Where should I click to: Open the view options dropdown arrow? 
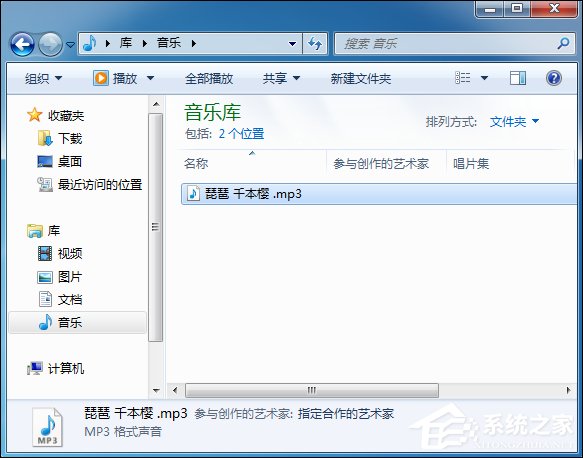pyautogui.click(x=484, y=78)
